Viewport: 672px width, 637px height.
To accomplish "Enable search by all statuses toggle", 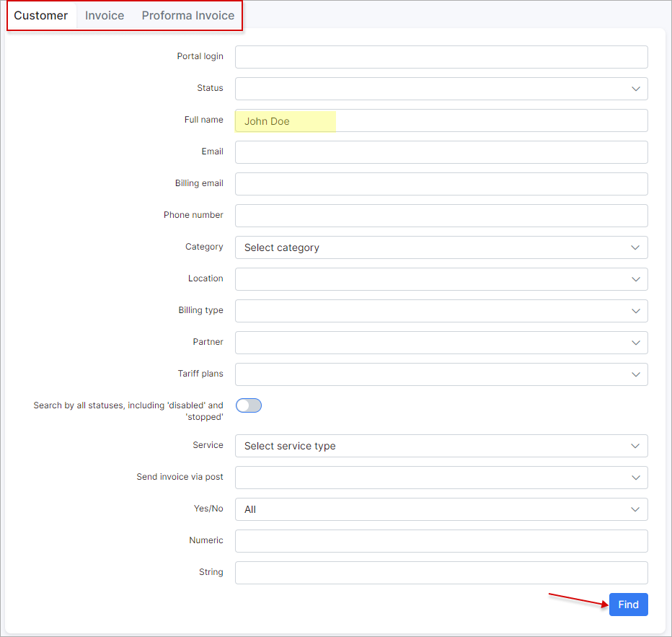I will [x=249, y=405].
